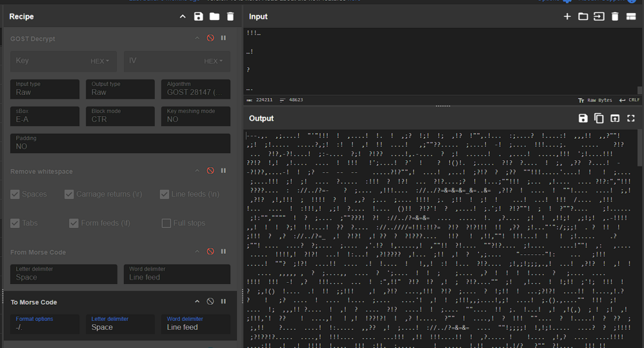Load a recipe using the folder icon

coord(214,16)
